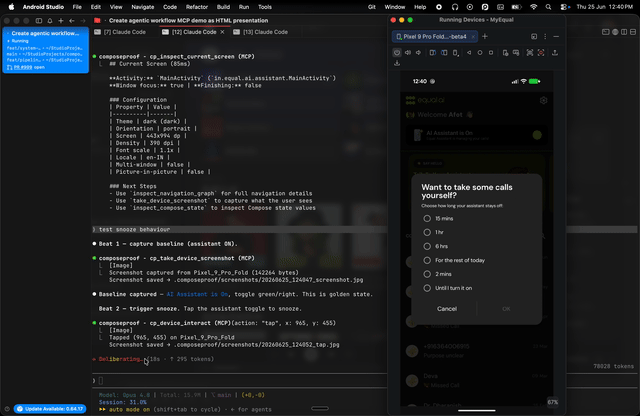Open the Refactor menu

click(197, 7)
